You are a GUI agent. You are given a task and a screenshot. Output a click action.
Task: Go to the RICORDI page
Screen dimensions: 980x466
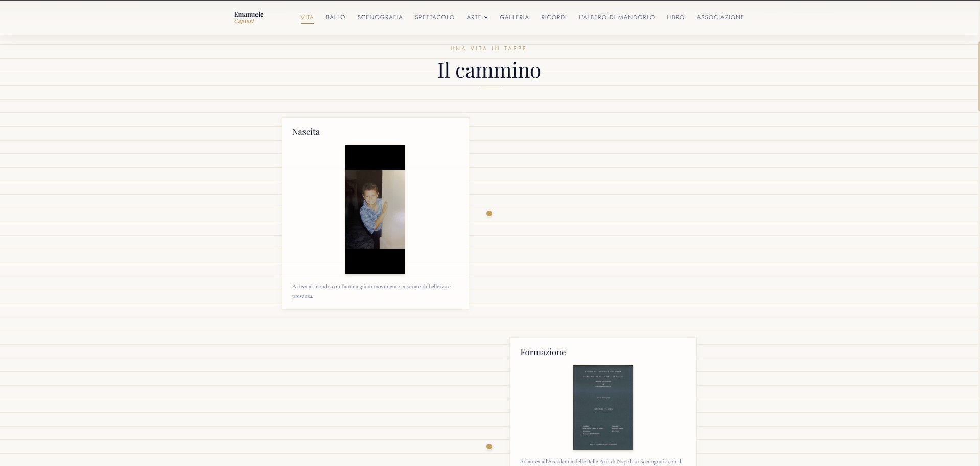click(x=554, y=17)
